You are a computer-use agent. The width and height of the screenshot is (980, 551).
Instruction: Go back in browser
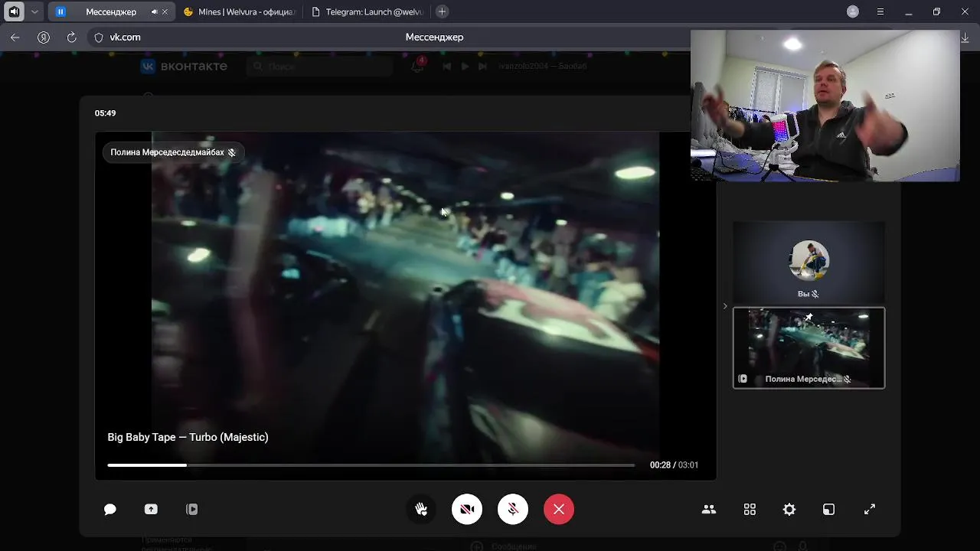[x=15, y=37]
